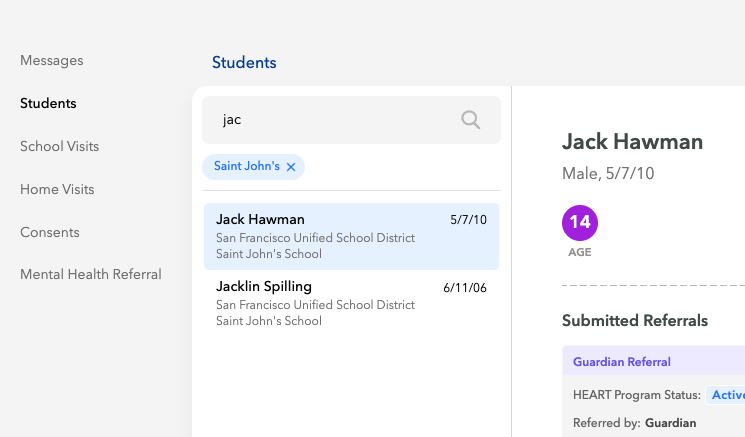This screenshot has width=745, height=437.
Task: Select Students in the left sidebar
Action: pyautogui.click(x=48, y=103)
